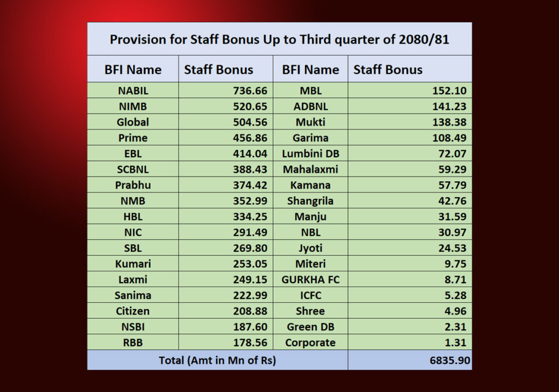Select the Global bank name cell
The height and width of the screenshot is (392, 559).
click(x=133, y=122)
